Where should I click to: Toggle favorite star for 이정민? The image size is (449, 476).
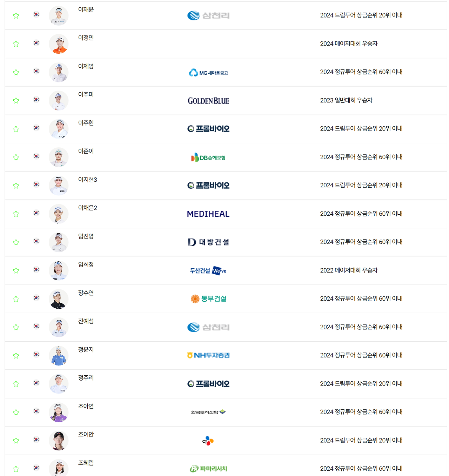pyautogui.click(x=16, y=44)
